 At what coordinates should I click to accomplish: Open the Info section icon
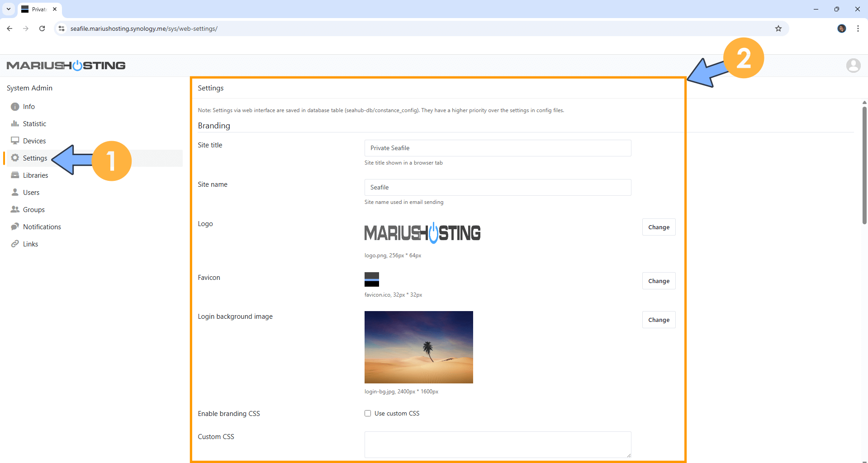pyautogui.click(x=15, y=107)
